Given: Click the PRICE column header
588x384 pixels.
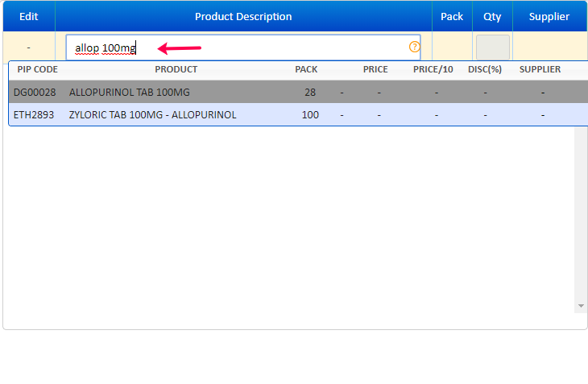Looking at the screenshot, I should click(375, 69).
